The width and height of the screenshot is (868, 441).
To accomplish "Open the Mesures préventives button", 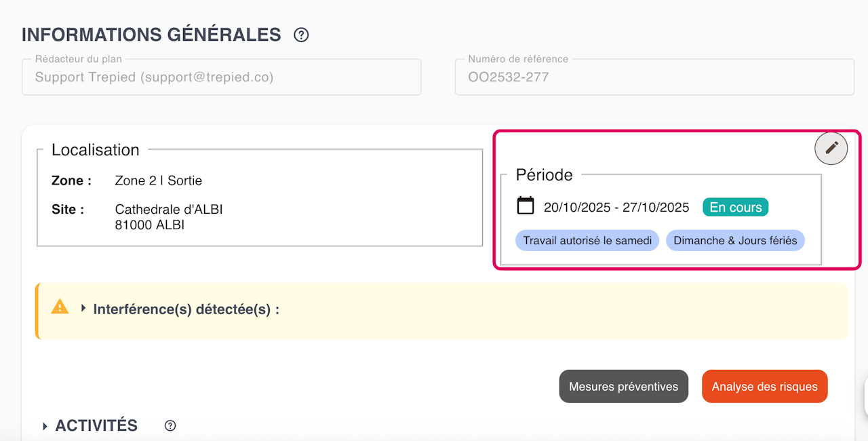I will (x=623, y=386).
